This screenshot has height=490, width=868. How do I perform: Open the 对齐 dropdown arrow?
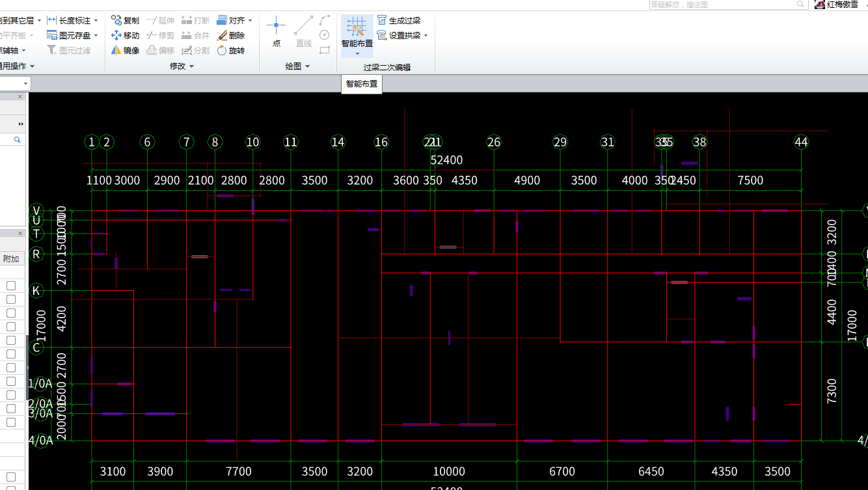click(x=251, y=21)
